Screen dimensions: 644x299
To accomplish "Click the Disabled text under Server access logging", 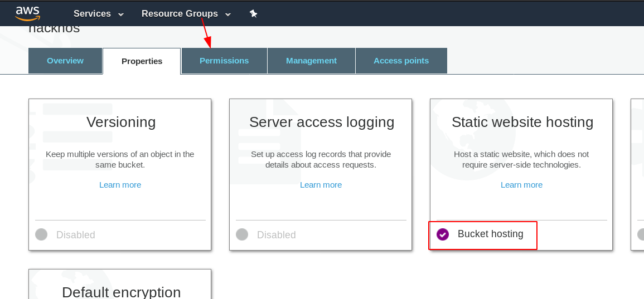I will click(277, 235).
